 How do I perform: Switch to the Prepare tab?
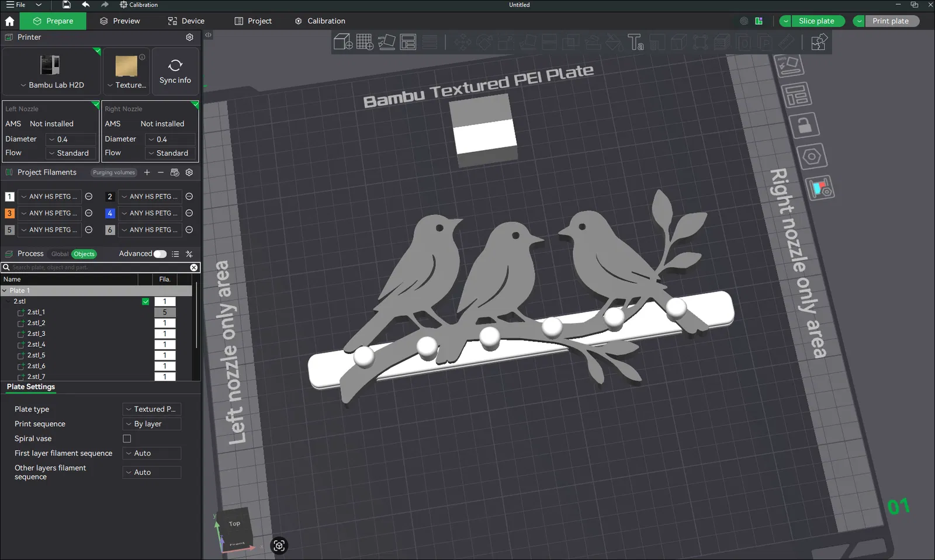(53, 21)
